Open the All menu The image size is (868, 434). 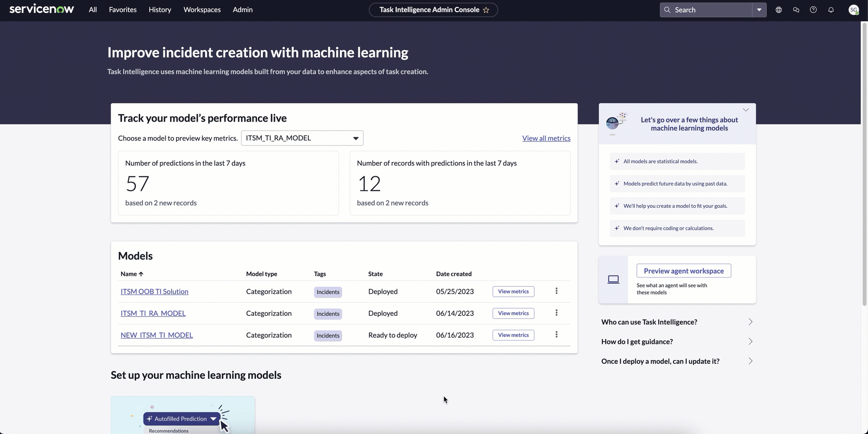93,10
